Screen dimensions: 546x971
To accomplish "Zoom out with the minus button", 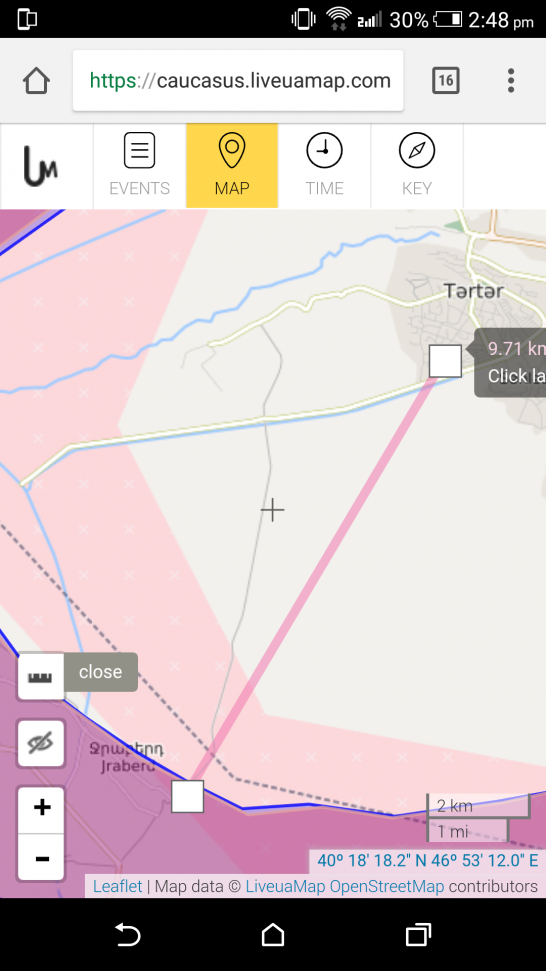I will point(41,858).
